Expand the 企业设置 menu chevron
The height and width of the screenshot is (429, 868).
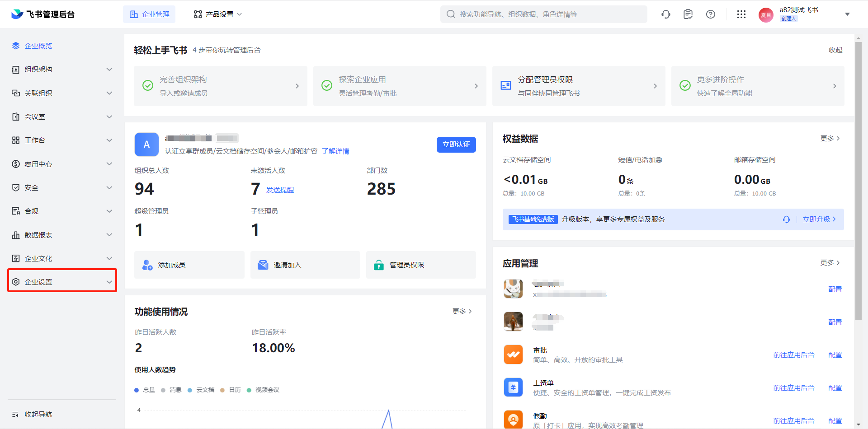(109, 282)
